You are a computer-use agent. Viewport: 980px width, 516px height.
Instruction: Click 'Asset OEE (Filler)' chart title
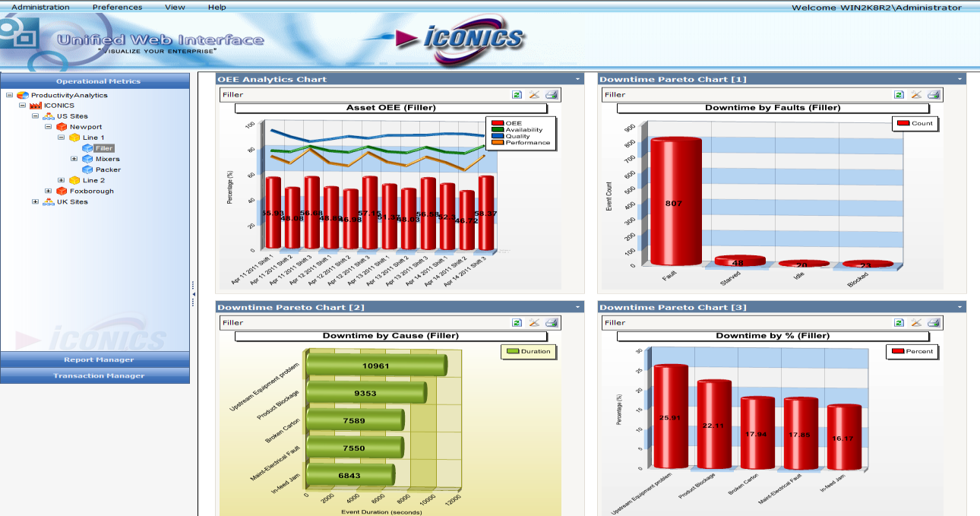(x=391, y=108)
